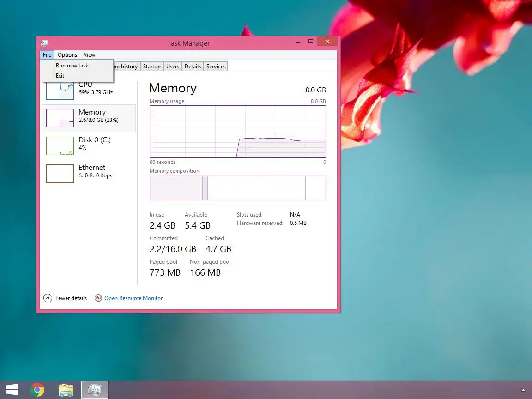
Task: Click the 0.5 MB Hardware reserved value
Action: click(x=298, y=223)
